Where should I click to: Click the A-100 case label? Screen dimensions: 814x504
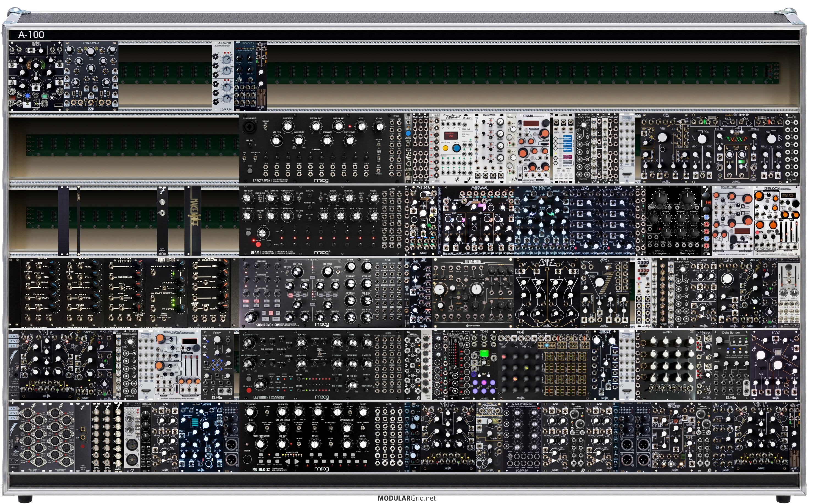pyautogui.click(x=31, y=34)
